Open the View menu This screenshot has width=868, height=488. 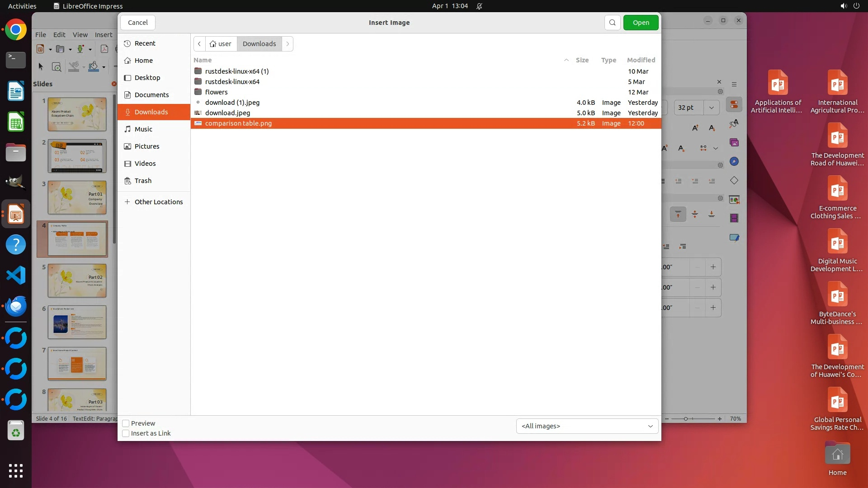coord(80,34)
